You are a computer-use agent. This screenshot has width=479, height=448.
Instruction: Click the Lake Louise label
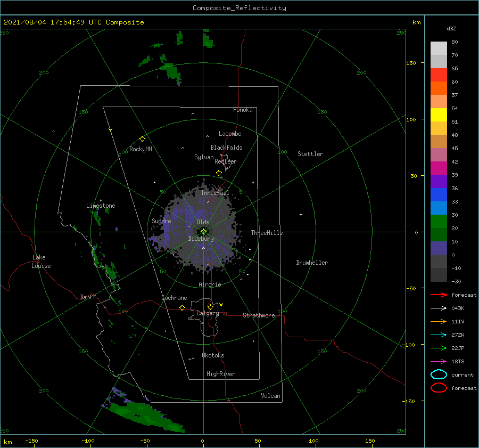coord(41,262)
